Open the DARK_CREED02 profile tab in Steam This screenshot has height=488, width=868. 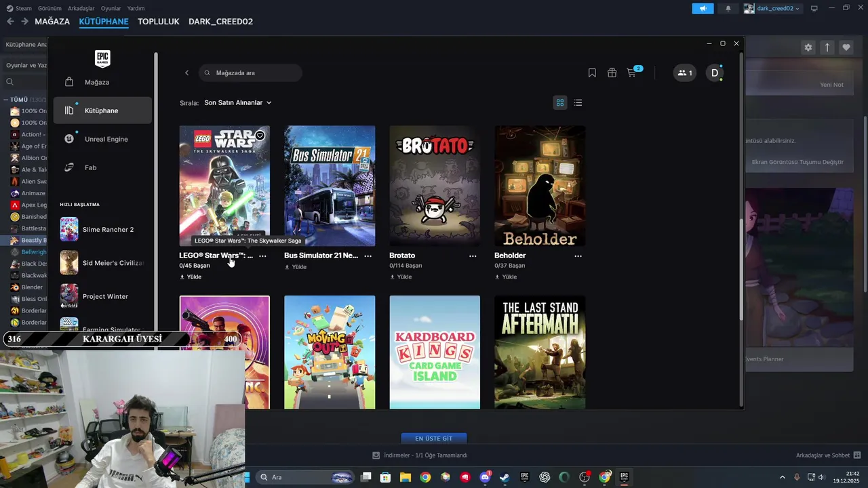220,22
